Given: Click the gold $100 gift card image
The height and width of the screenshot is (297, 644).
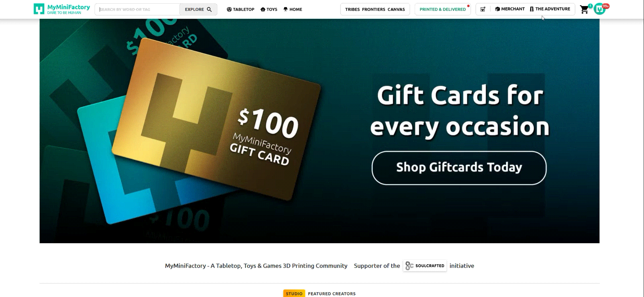Looking at the screenshot, I should (216, 119).
